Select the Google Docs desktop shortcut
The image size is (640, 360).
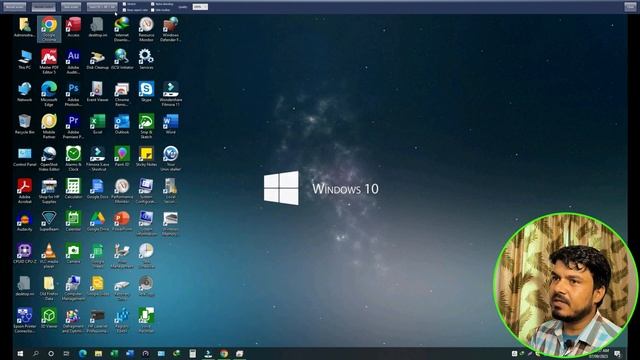pos(98,189)
